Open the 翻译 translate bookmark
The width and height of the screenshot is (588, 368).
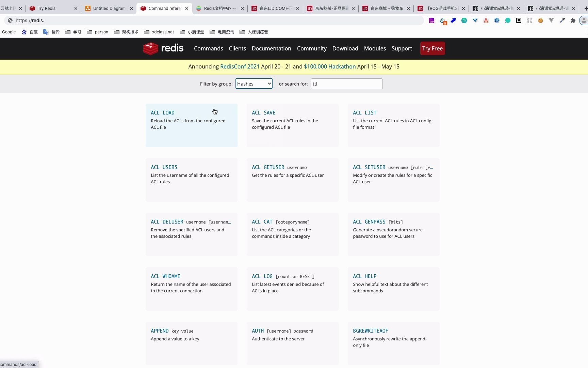click(x=51, y=32)
